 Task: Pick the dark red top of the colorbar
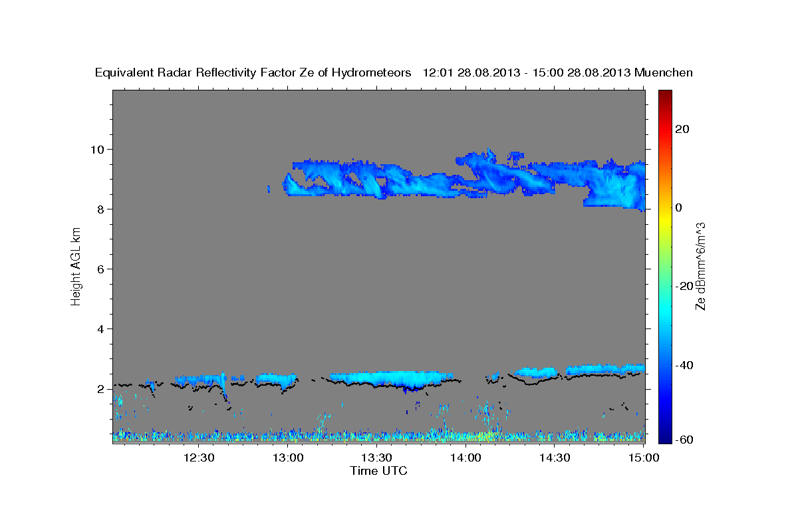tap(664, 94)
